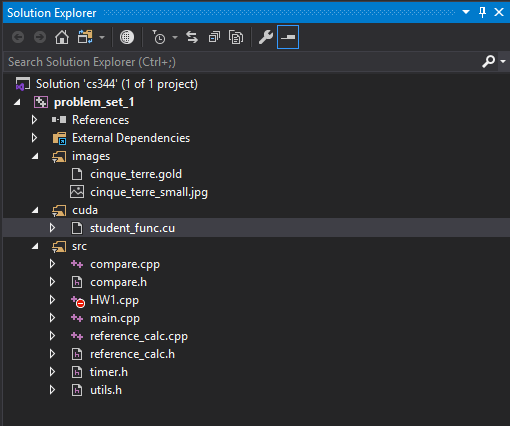Select HW1.cpp in the src folder
This screenshot has height=426, width=510.
coord(114,300)
